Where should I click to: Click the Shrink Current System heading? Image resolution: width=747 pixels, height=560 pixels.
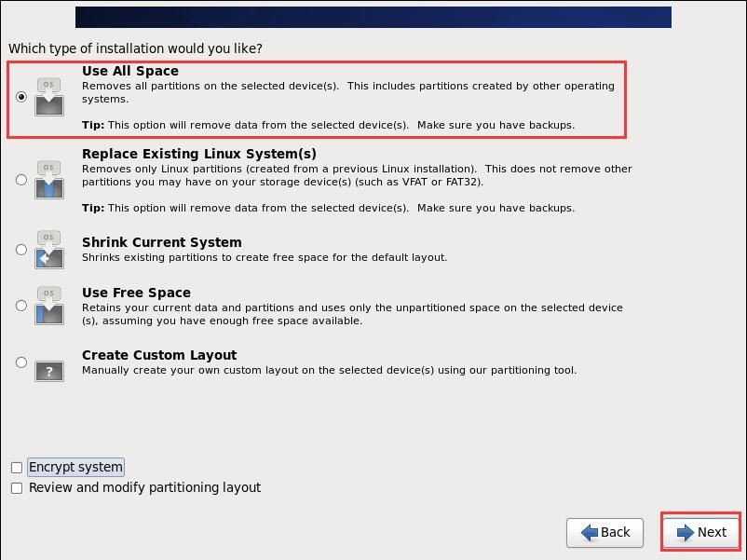(x=161, y=242)
